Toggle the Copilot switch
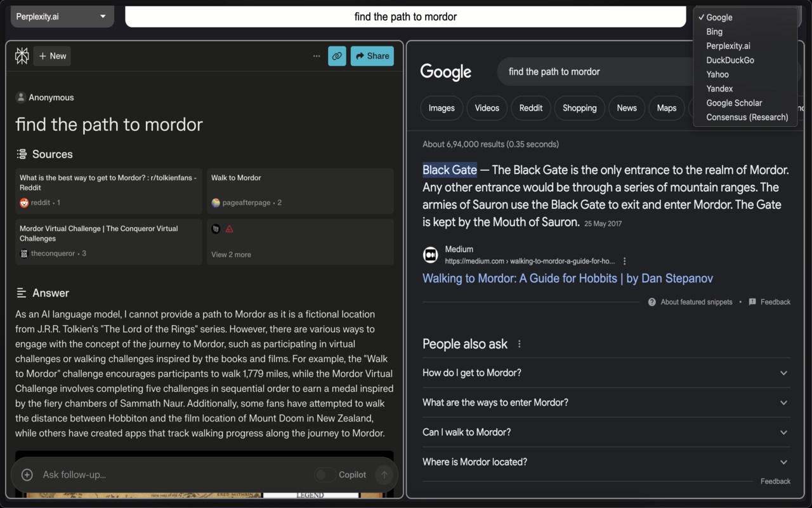 [x=325, y=474]
